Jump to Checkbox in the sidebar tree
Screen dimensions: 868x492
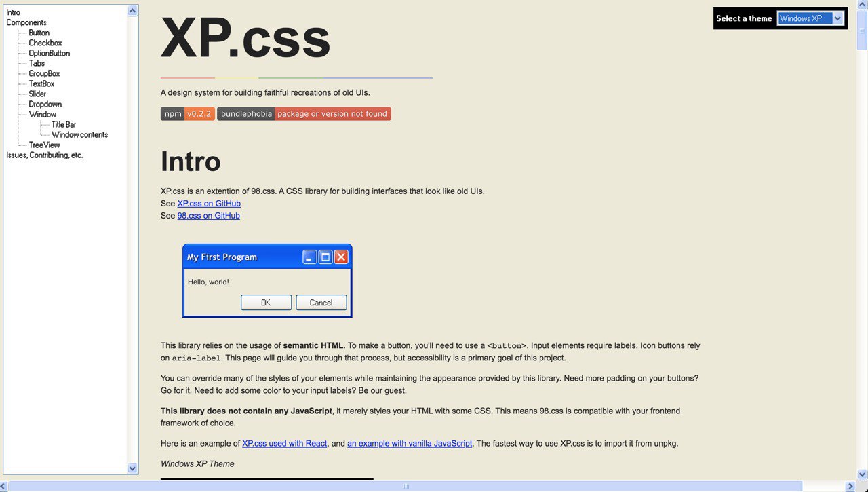(x=45, y=43)
